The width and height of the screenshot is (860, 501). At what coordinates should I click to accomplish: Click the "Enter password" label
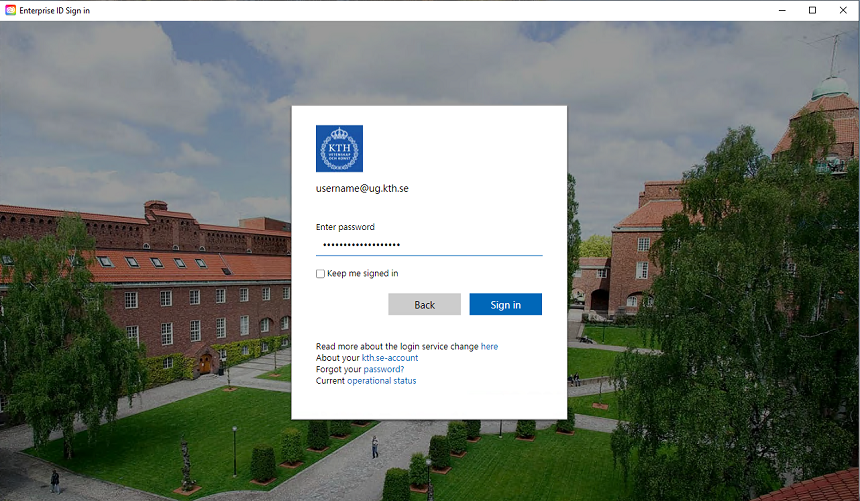345,227
